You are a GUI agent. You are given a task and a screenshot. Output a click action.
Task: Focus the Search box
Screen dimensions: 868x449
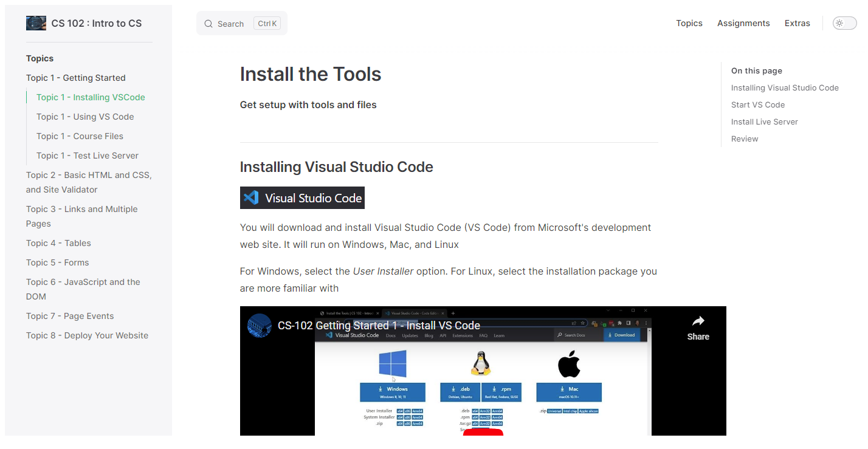(x=242, y=24)
